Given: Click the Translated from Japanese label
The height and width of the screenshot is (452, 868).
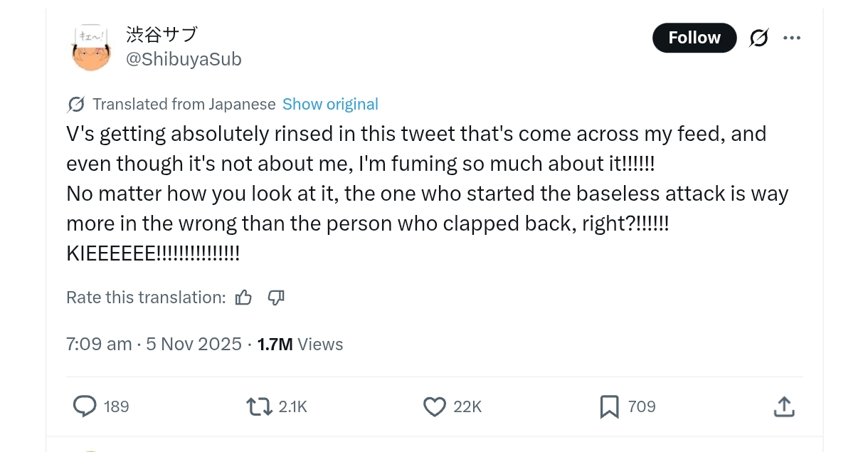Looking at the screenshot, I should 184,104.
